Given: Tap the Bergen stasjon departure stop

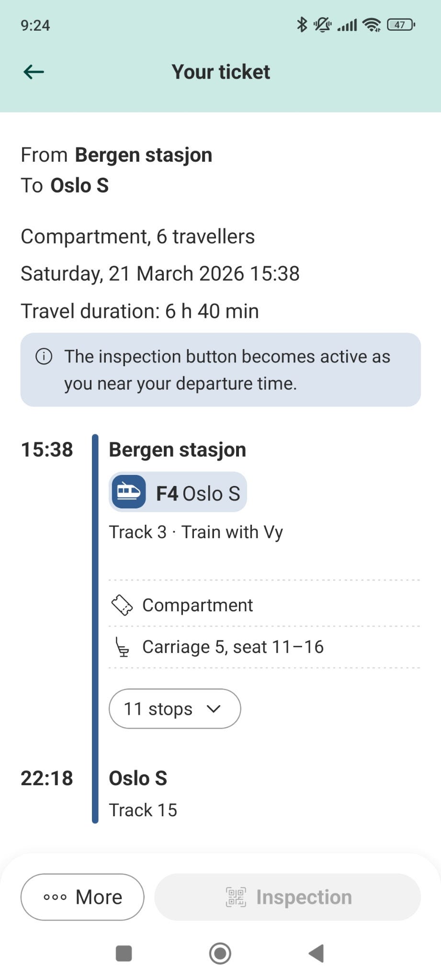Looking at the screenshot, I should (x=177, y=450).
